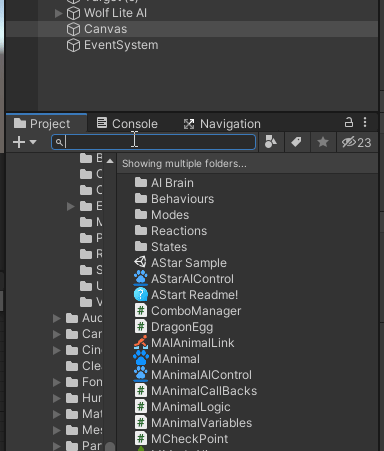Switch to the Console tab
Screen dimensions: 384x451
127,124
